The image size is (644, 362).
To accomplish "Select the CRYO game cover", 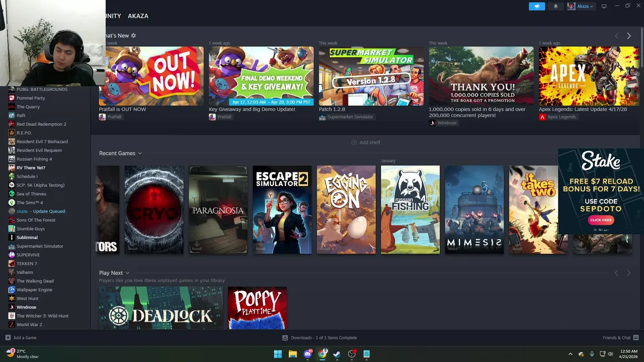I will (154, 210).
